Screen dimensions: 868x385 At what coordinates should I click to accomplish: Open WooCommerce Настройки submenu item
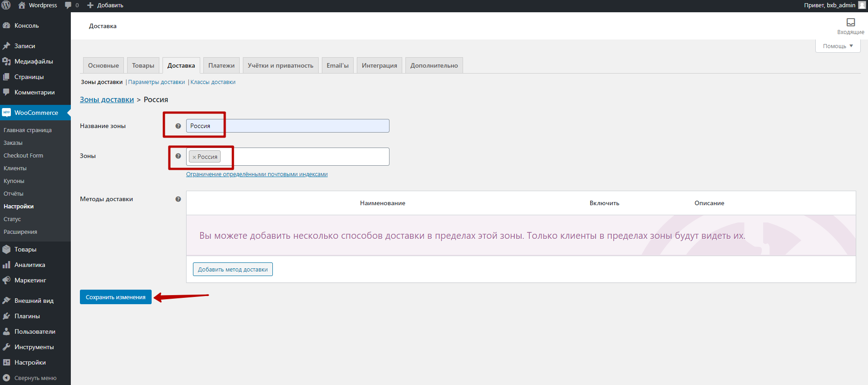click(19, 206)
